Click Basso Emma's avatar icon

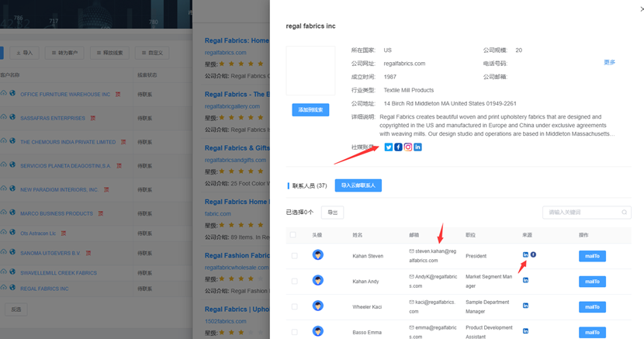(x=317, y=331)
